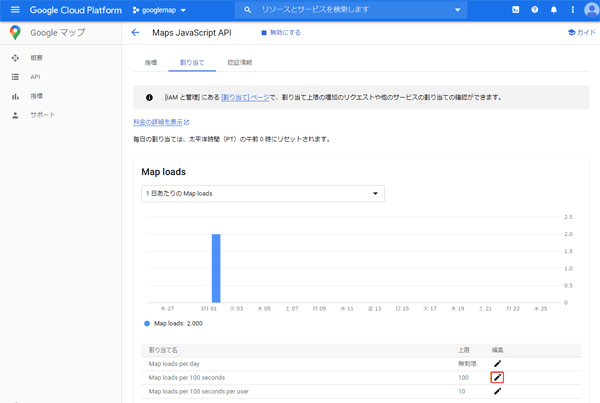The height and width of the screenshot is (403, 600).
Task: Open the googlemap project selector
Action: click(x=159, y=10)
